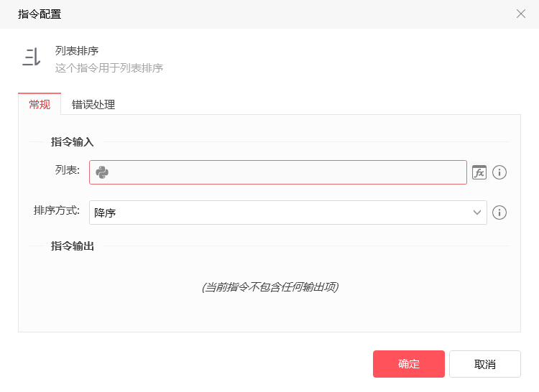
Task: Close the 指令配置 dialog
Action: click(x=521, y=14)
